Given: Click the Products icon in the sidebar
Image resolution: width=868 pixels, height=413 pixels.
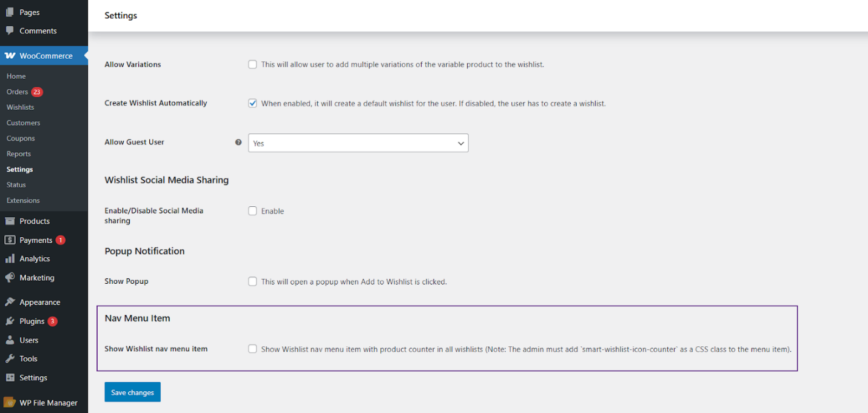Looking at the screenshot, I should 9,221.
